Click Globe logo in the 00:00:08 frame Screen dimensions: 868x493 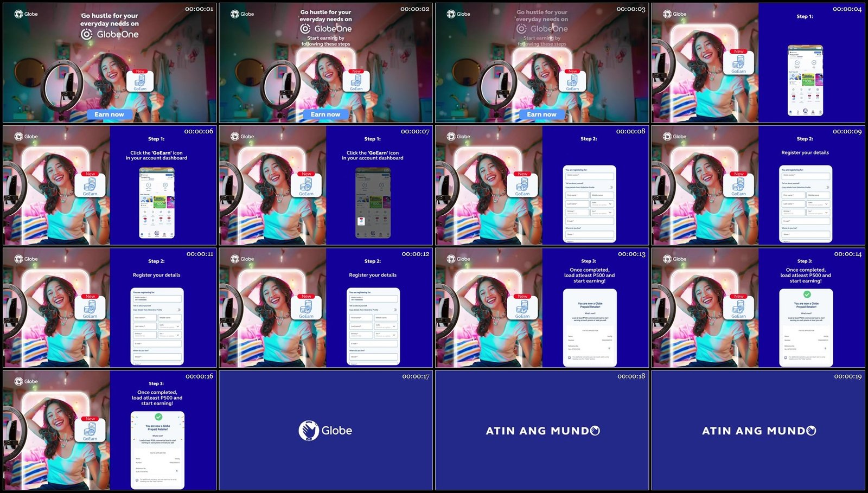click(x=458, y=137)
